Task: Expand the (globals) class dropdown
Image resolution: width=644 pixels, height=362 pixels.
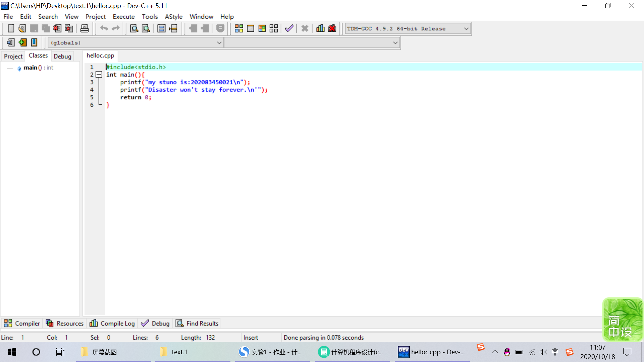Action: [219, 43]
